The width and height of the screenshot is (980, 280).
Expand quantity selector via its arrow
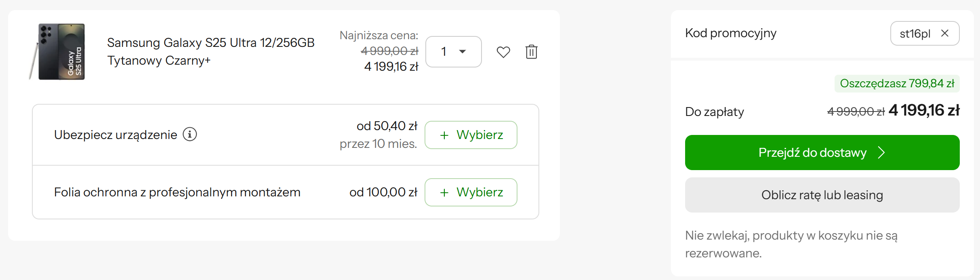(x=463, y=52)
